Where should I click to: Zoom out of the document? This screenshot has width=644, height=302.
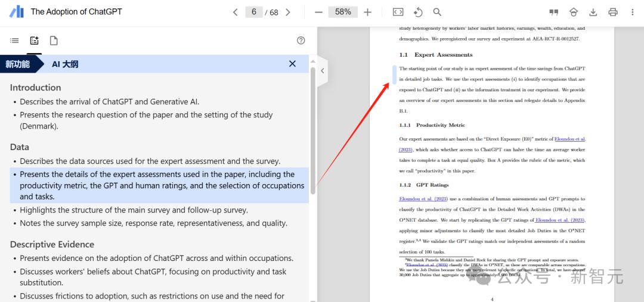[x=318, y=12]
